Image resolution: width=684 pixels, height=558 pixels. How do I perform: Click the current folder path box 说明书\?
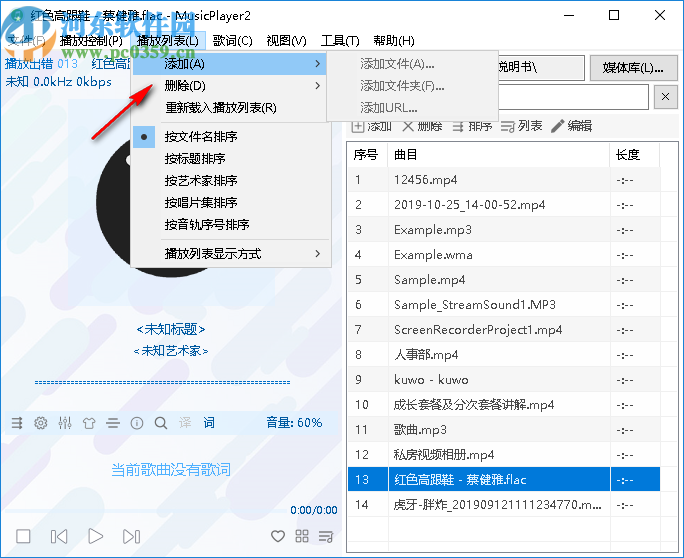pyautogui.click(x=541, y=68)
